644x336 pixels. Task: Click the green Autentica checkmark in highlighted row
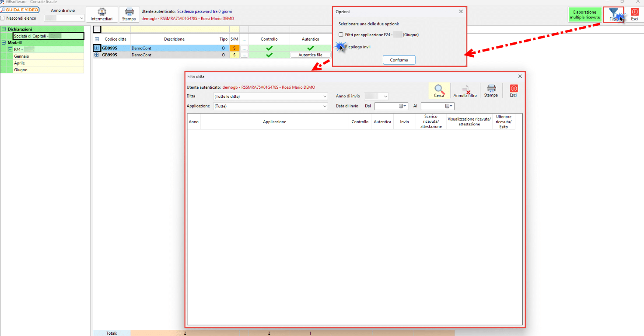click(x=310, y=48)
